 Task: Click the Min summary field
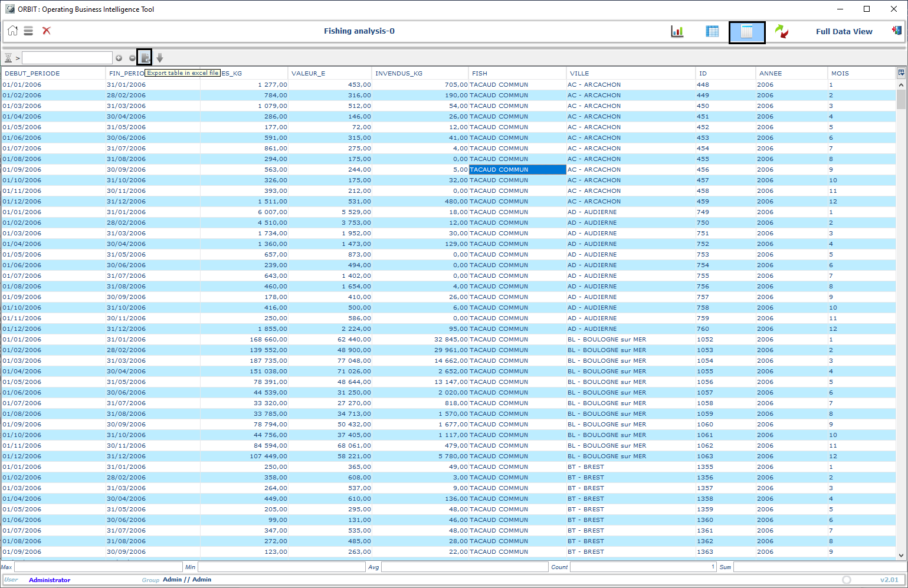click(x=281, y=567)
